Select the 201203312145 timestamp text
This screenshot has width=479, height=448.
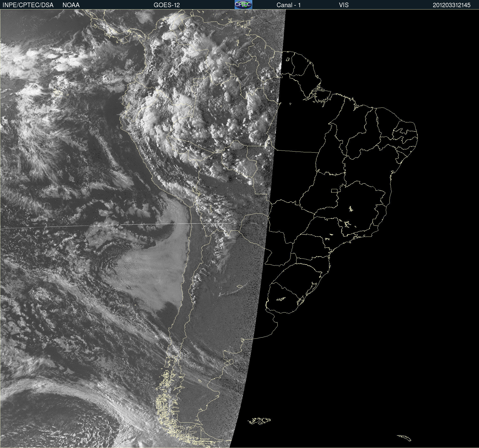tap(452, 5)
